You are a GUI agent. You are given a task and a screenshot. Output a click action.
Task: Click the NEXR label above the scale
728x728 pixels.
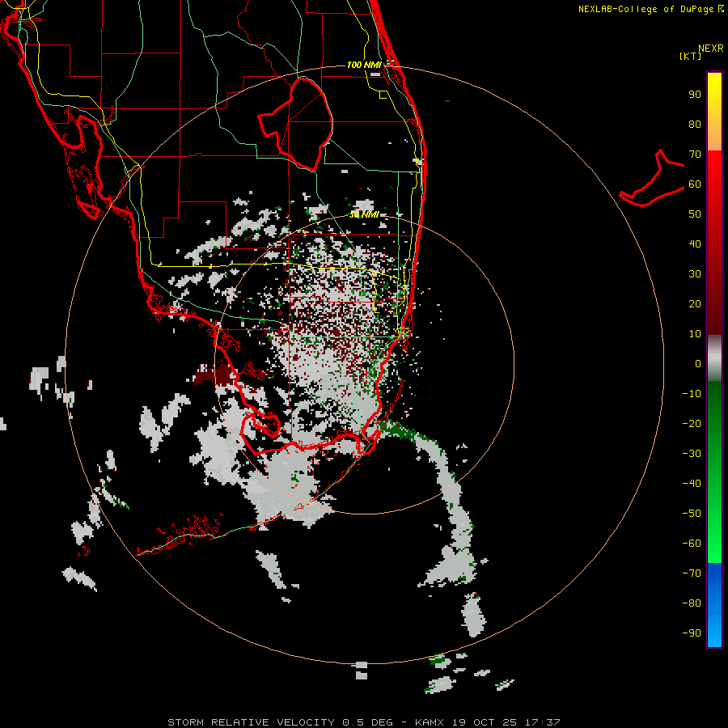click(710, 49)
